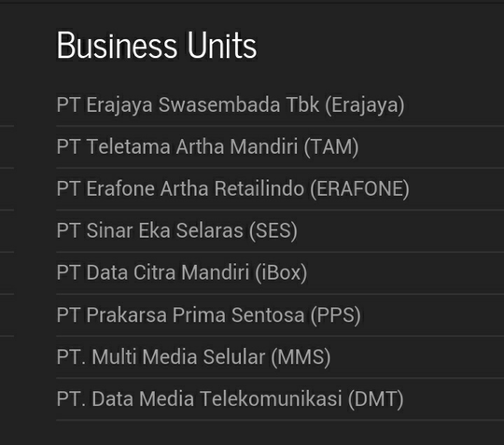Image resolution: width=504 pixels, height=445 pixels.
Task: Click the (iBox) business unit label
Action: tap(282, 272)
